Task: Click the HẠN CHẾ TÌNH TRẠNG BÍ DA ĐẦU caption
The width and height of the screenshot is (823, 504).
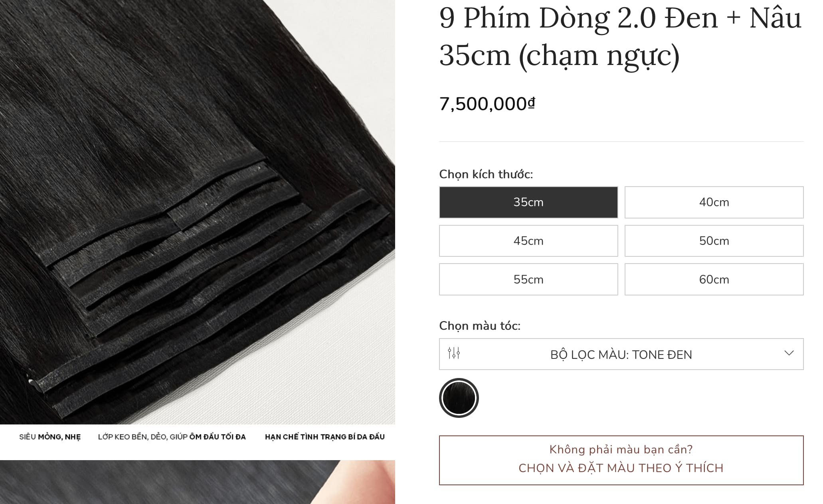Action: pyautogui.click(x=325, y=437)
